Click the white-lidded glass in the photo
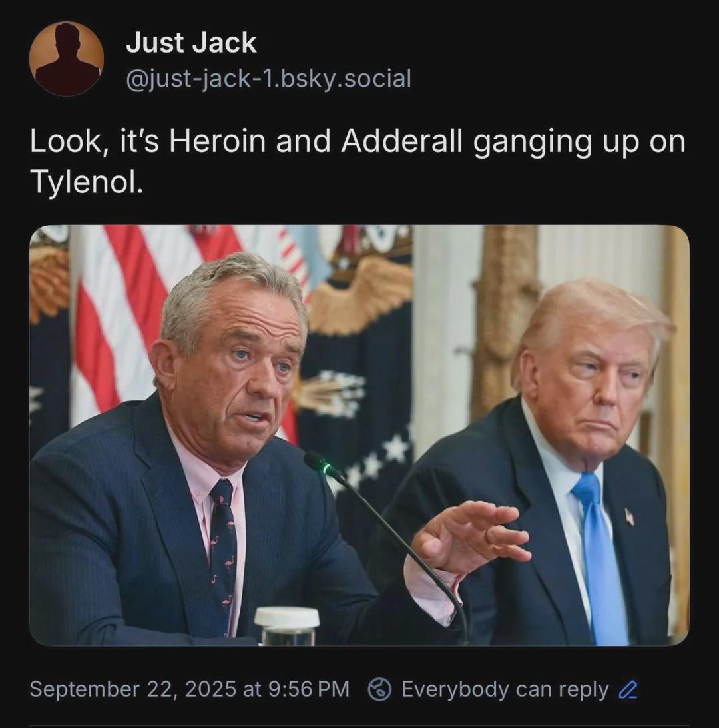The height and width of the screenshot is (728, 719). (x=287, y=626)
